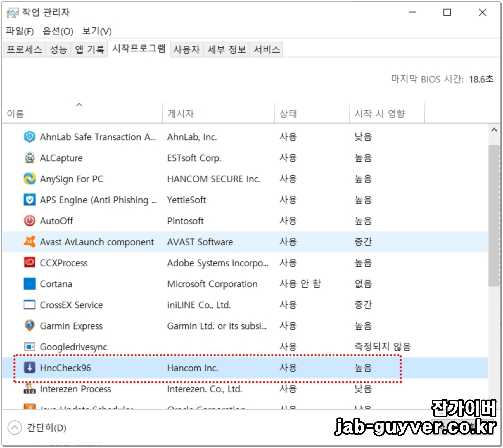Click the Interezen Process icon
This screenshot has height=448, width=503.
30,388
